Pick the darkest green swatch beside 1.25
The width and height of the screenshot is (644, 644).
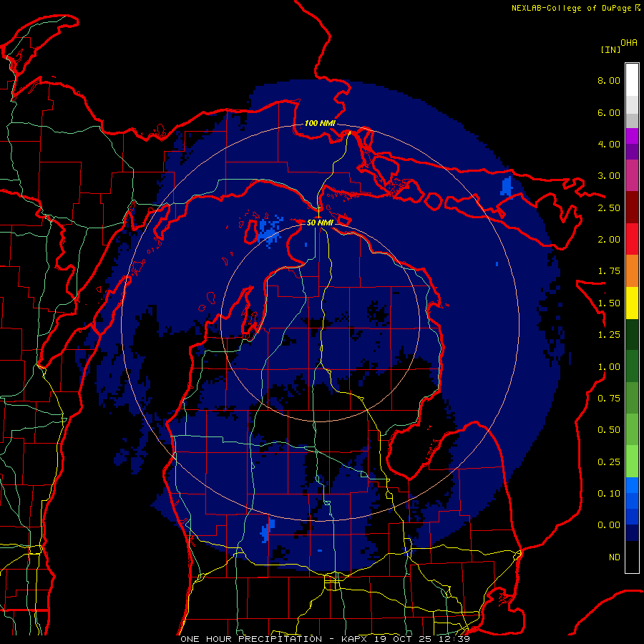click(x=632, y=335)
